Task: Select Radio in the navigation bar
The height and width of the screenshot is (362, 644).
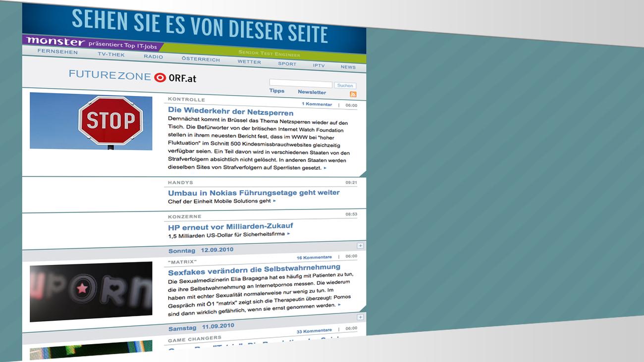Action: 154,56
